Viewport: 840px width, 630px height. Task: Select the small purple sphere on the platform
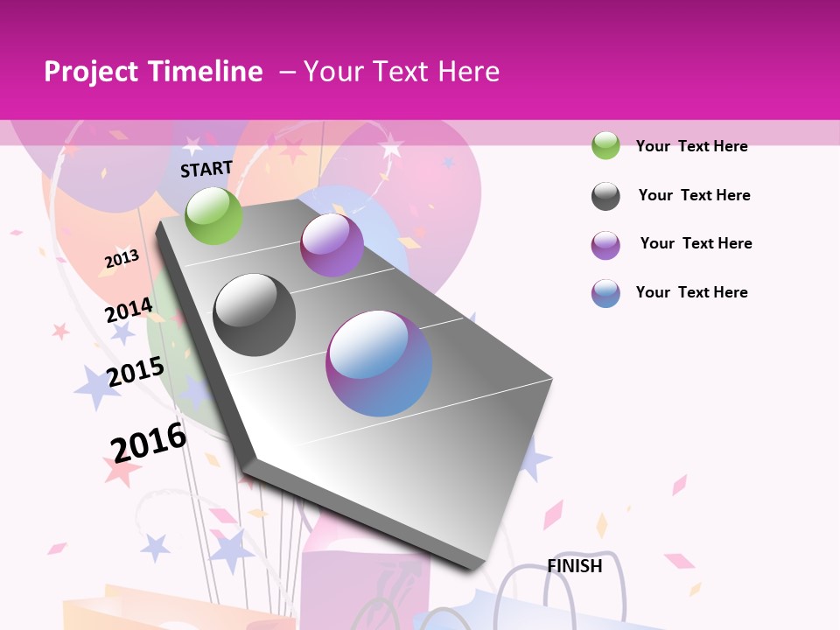click(332, 245)
